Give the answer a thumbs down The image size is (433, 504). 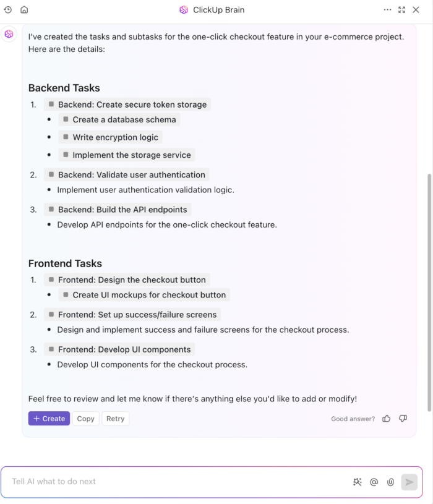click(403, 419)
